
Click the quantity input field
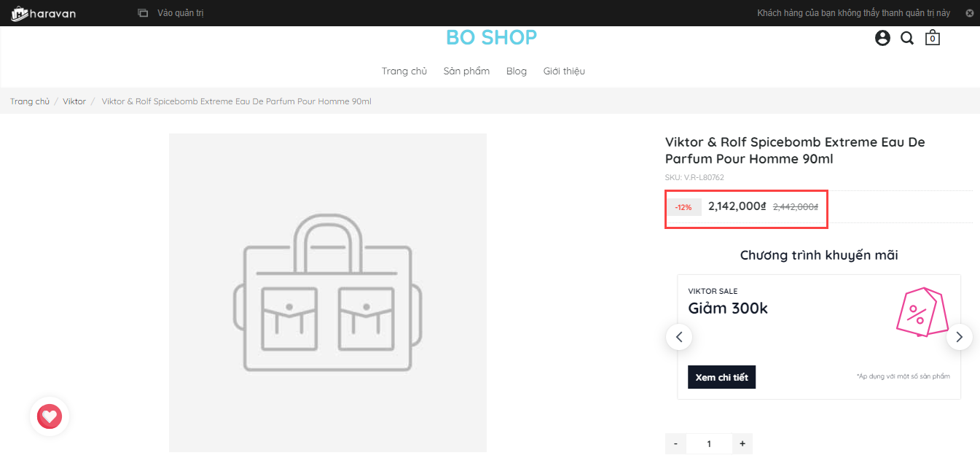pos(709,443)
